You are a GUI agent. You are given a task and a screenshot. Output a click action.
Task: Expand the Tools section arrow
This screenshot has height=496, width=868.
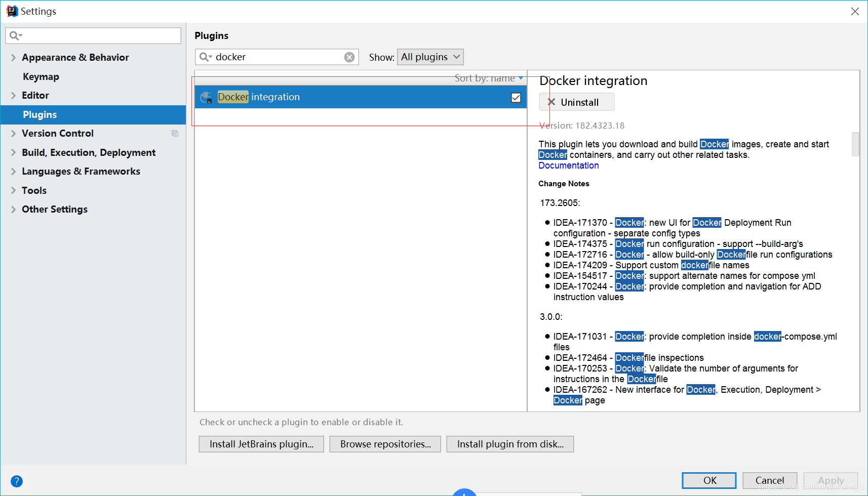tap(14, 190)
